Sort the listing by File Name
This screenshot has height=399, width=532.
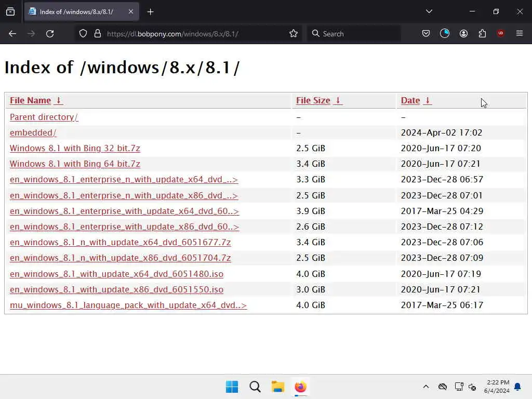30,100
